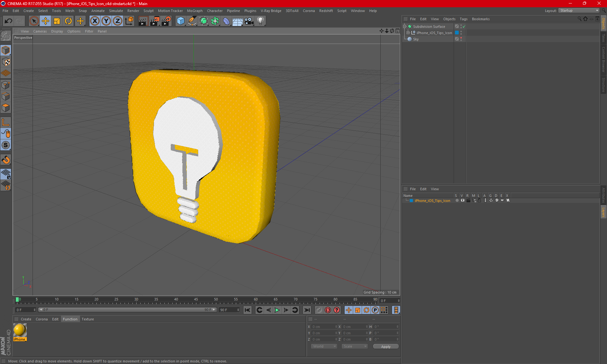The width and height of the screenshot is (607, 364).
Task: Open the MoGraph menu
Action: tap(196, 10)
